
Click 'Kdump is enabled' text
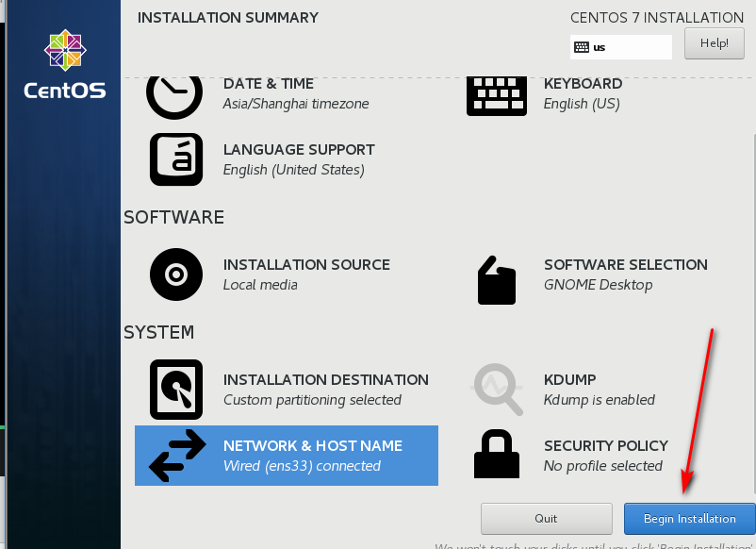[599, 400]
